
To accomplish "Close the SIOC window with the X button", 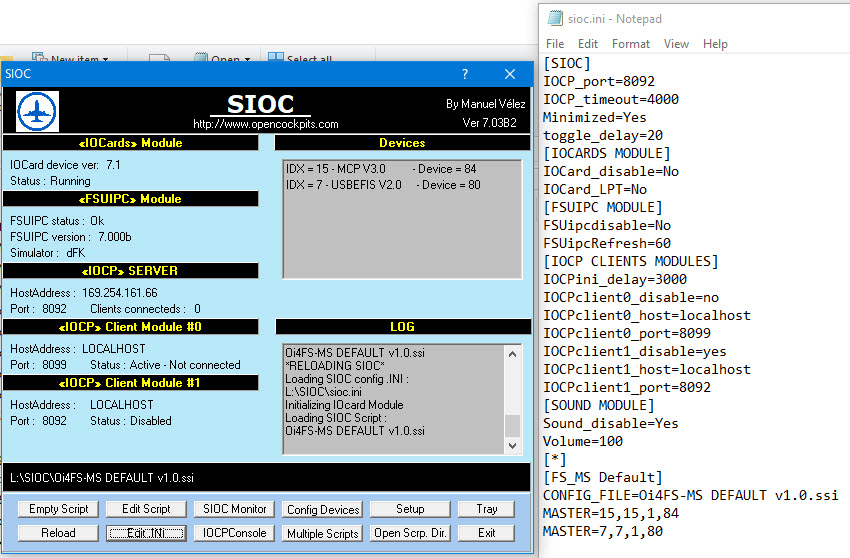I will [x=510, y=74].
